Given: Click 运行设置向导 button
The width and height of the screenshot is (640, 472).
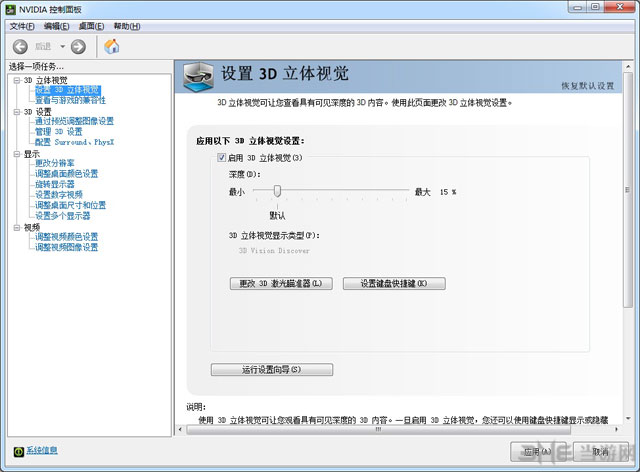Looking at the screenshot, I should click(272, 370).
